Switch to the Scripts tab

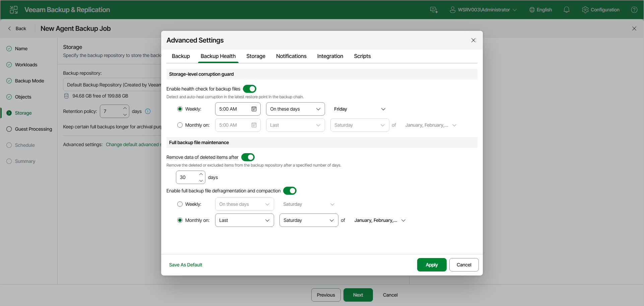click(362, 56)
